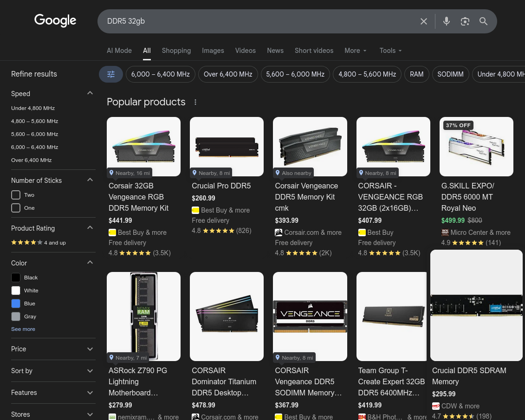Switch to the Shopping tab

(x=176, y=51)
